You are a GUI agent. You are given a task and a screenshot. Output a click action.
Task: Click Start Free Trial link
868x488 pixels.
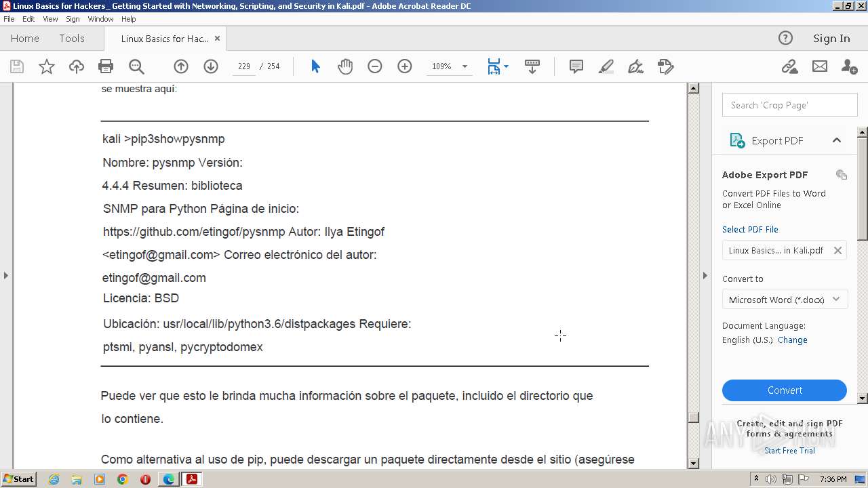pyautogui.click(x=789, y=451)
